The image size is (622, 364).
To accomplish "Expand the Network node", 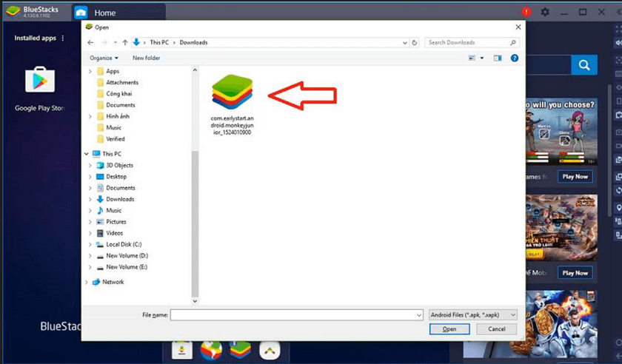I will (x=87, y=283).
